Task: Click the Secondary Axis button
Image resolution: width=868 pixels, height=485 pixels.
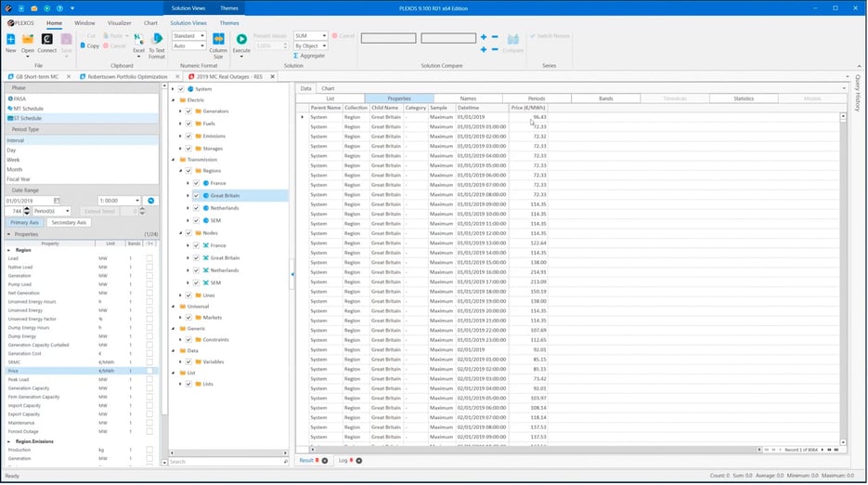Action: (x=69, y=223)
